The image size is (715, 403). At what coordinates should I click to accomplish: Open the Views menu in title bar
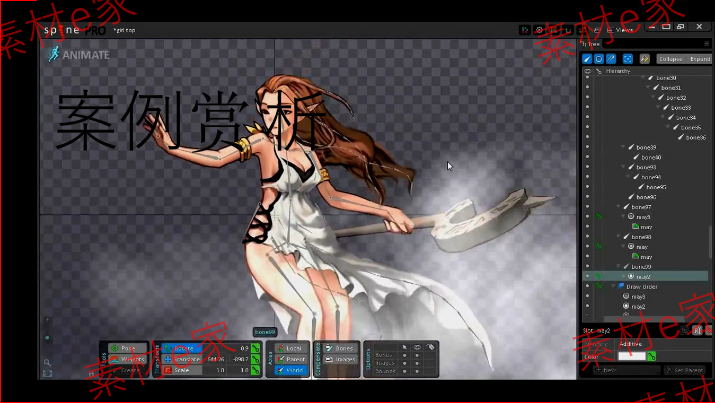click(x=621, y=30)
